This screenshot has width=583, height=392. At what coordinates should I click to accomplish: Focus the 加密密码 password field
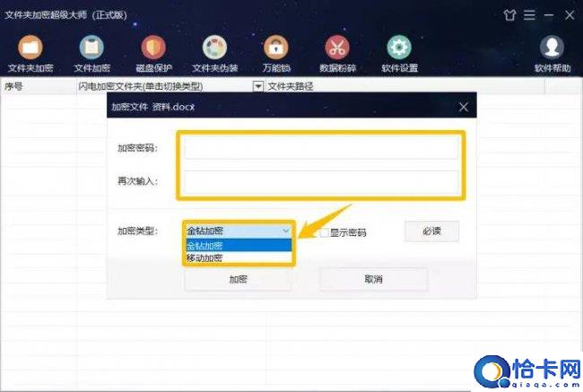click(321, 148)
